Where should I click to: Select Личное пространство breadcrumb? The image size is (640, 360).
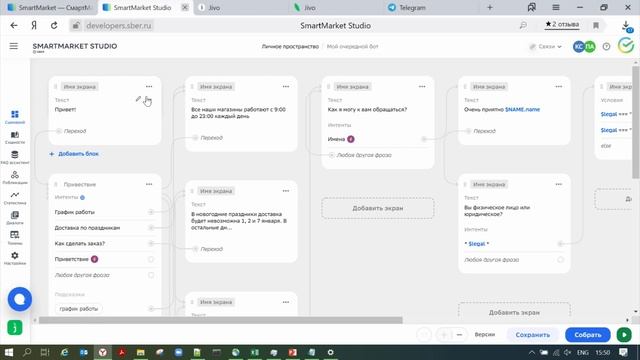pos(290,47)
